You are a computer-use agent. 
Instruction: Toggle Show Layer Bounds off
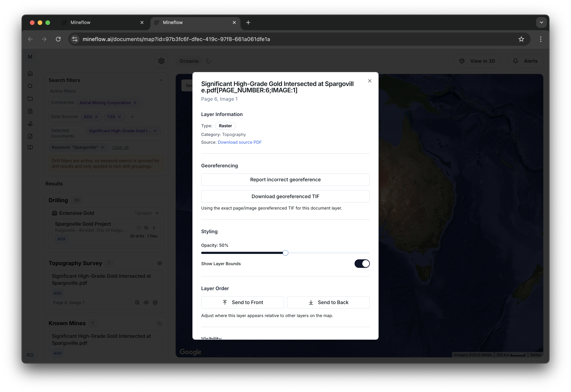362,264
